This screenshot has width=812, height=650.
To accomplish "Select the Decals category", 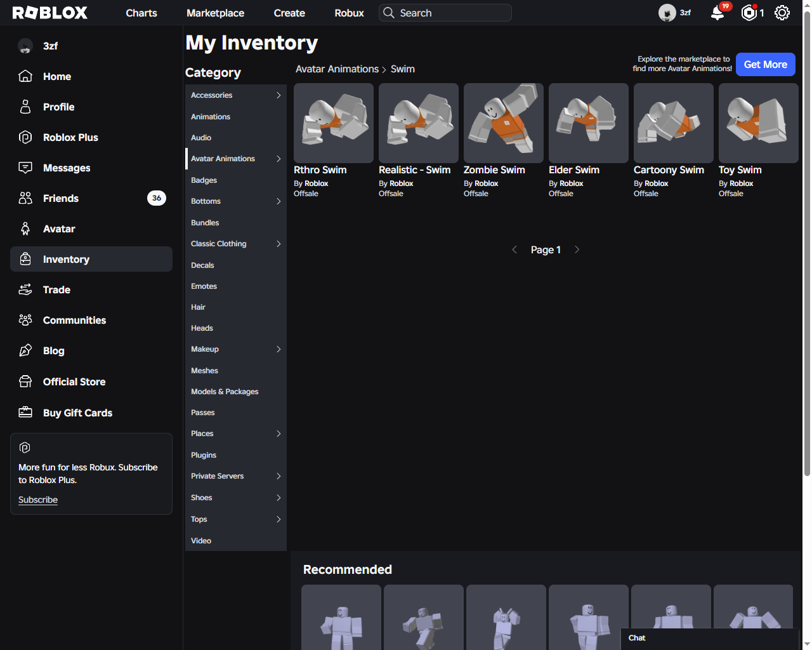I will click(236, 265).
